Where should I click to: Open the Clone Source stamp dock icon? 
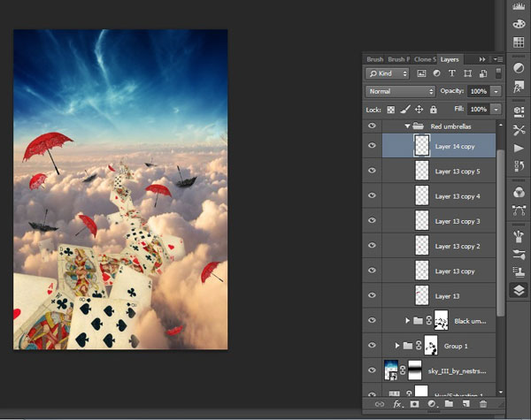click(519, 271)
